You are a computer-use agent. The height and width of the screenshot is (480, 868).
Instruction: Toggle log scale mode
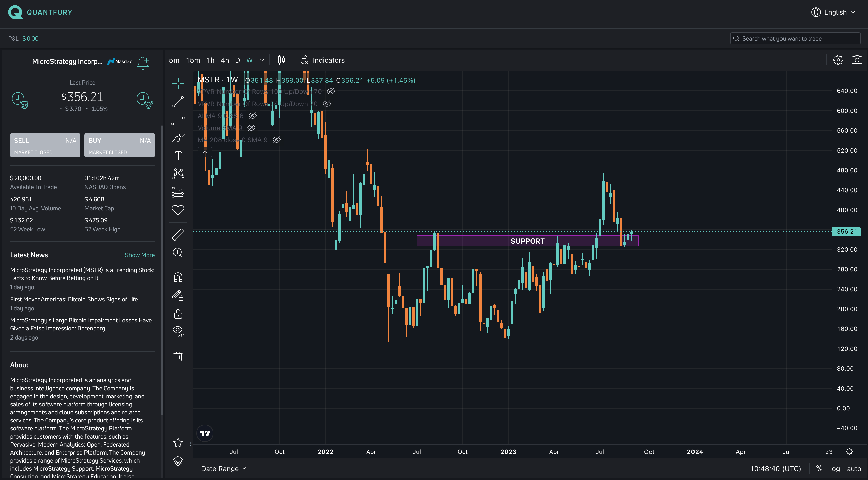point(835,468)
